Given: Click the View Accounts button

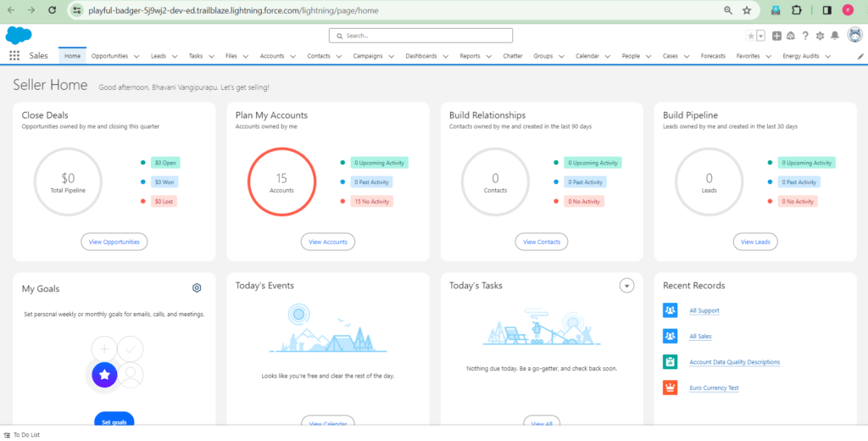Looking at the screenshot, I should pos(328,242).
